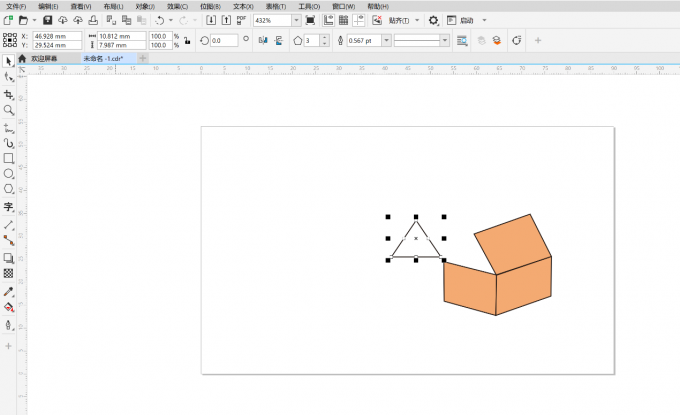This screenshot has height=415, width=680.
Task: Toggle the lock ratio padlock
Action: 187,40
